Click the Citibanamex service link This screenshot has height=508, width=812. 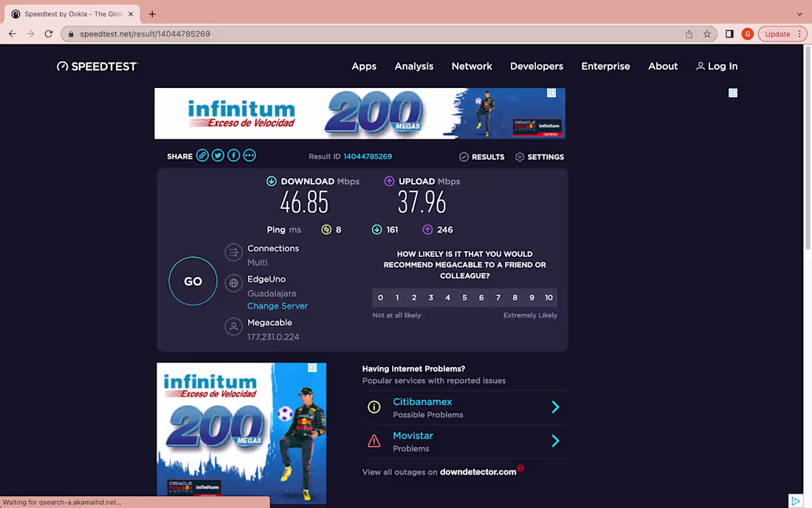pos(422,402)
